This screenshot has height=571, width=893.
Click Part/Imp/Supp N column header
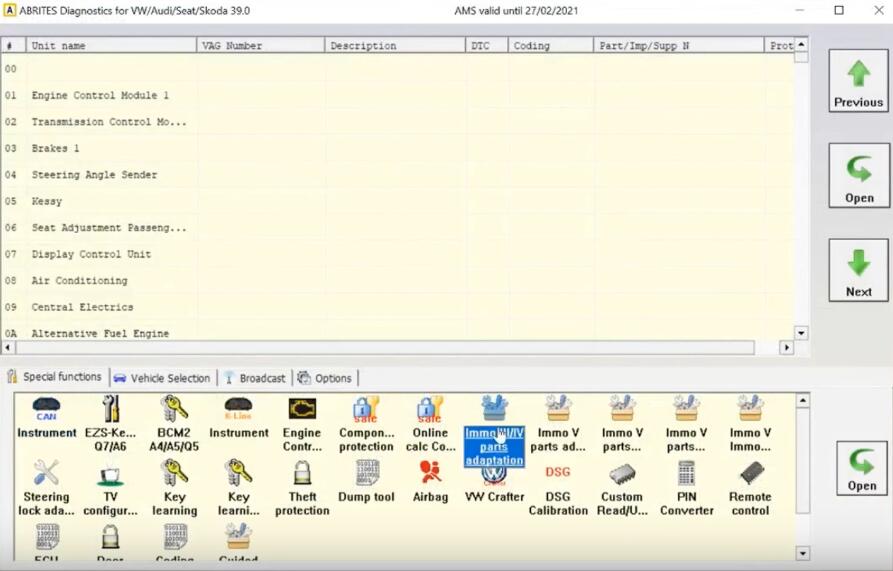pyautogui.click(x=678, y=46)
